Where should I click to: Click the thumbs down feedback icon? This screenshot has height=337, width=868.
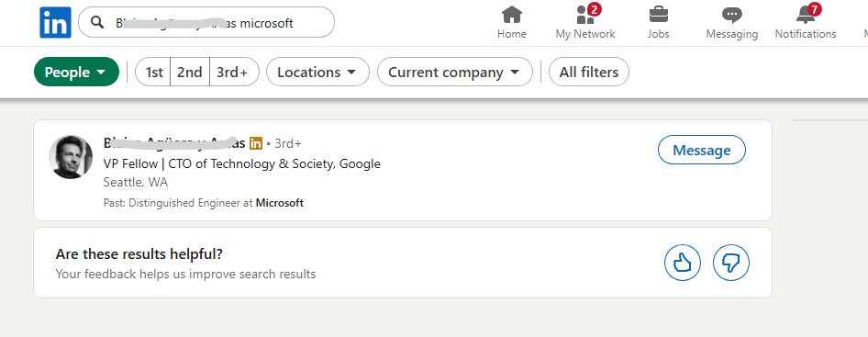[731, 263]
